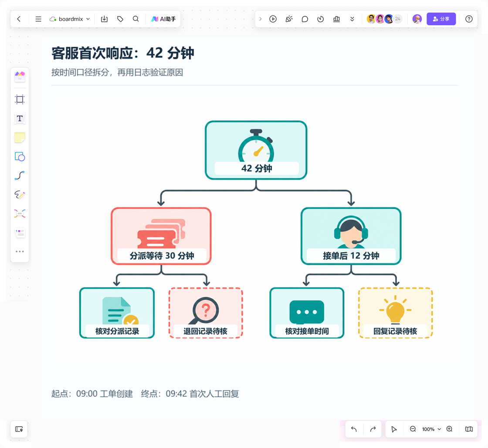
Task: Select the cursor pointer mode
Action: click(394, 429)
